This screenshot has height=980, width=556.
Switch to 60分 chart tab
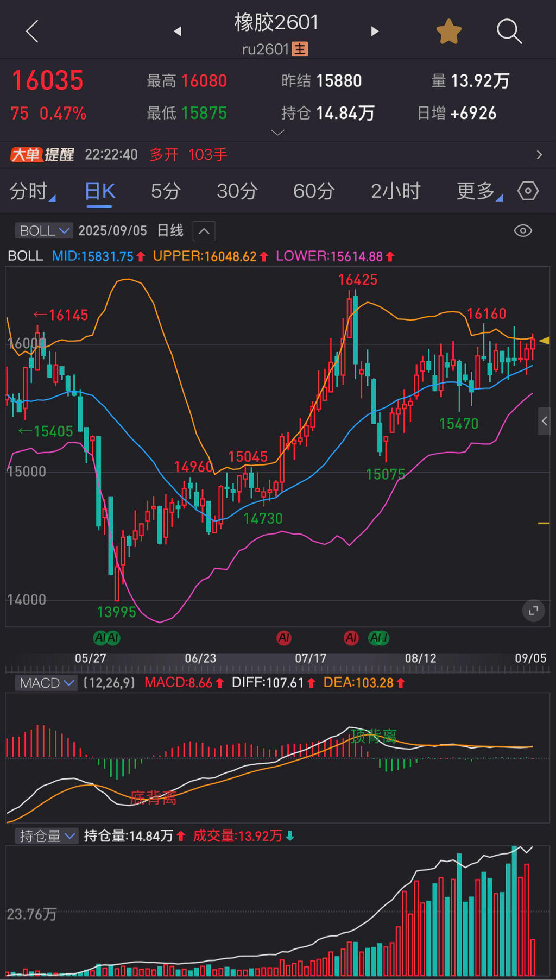tap(314, 191)
